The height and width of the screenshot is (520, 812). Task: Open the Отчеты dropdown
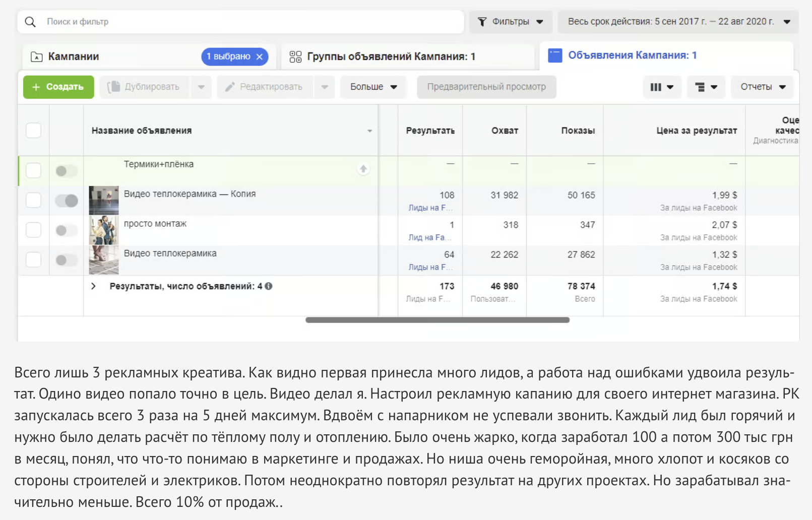point(763,87)
